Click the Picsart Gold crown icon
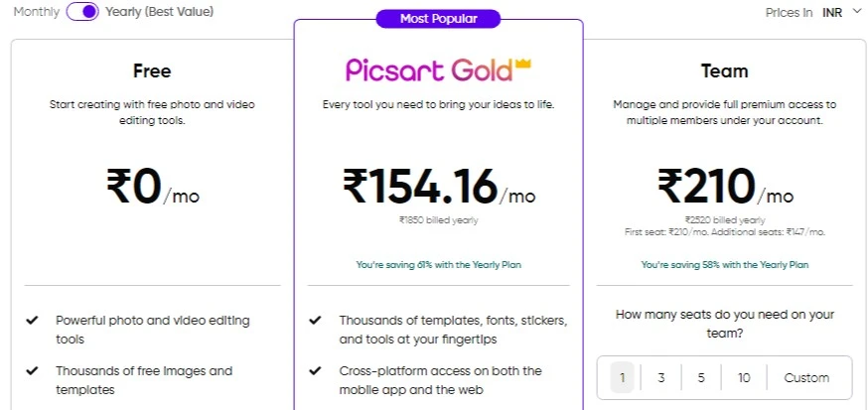868x410 pixels. [x=522, y=64]
